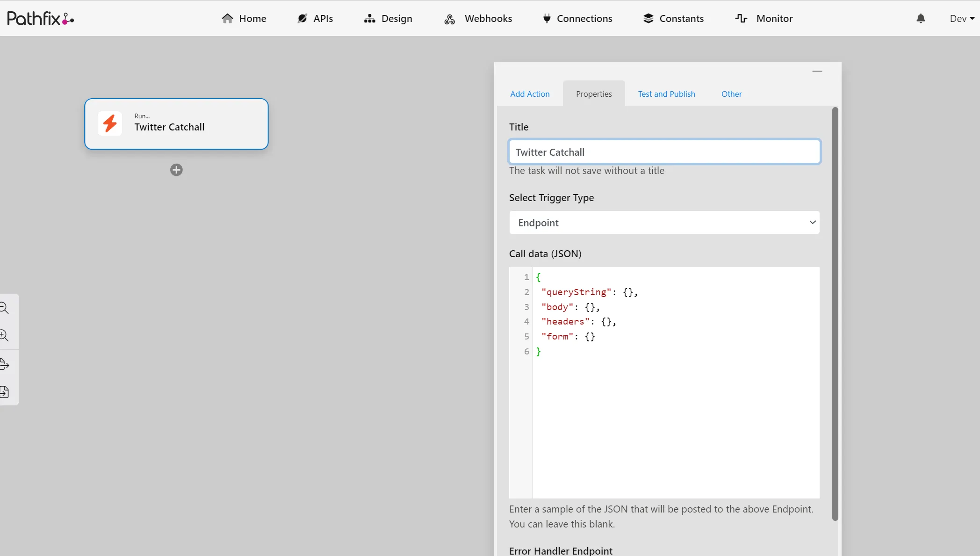Click the Webhooks icon in navbar
Screen dimensions: 980x556
coord(450,19)
